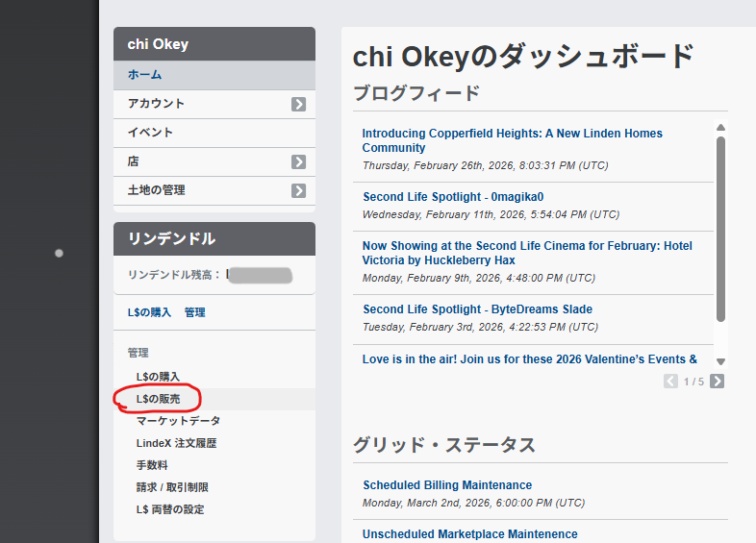Open イベント in the sidebar menu
Screen dimensions: 756x543
[x=150, y=133]
